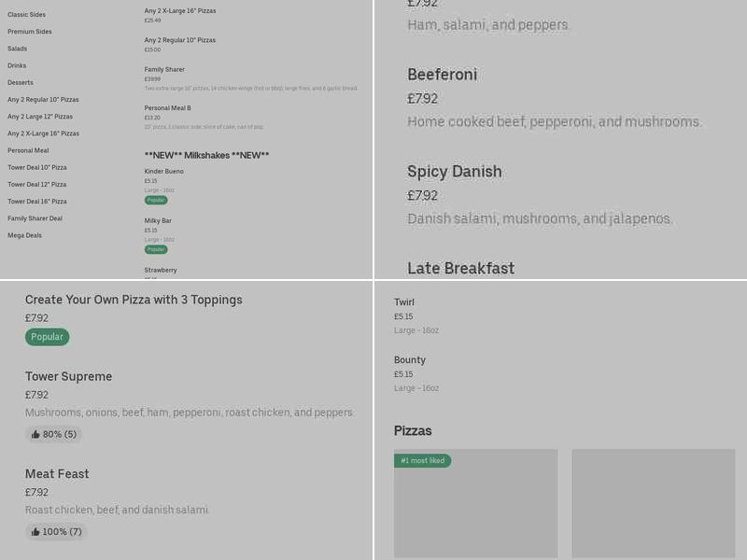Open the second pizza thumbnail under Pizzas
Screen dimensions: 747x560
click(x=653, y=504)
